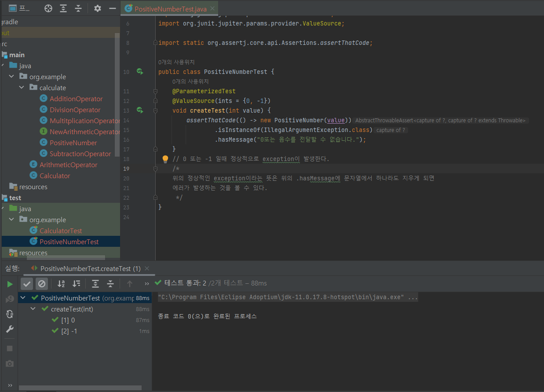This screenshot has width=544, height=392.
Task: Open Calculator class in project tree
Action: pos(50,176)
